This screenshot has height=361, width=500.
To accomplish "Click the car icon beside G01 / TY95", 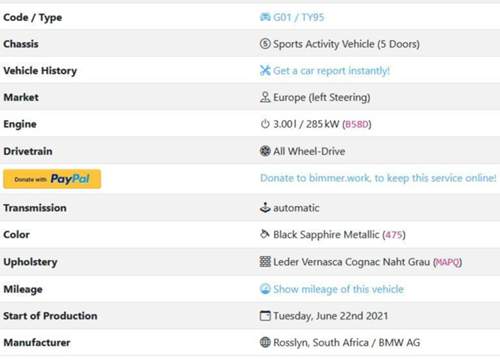I will click(x=265, y=17).
